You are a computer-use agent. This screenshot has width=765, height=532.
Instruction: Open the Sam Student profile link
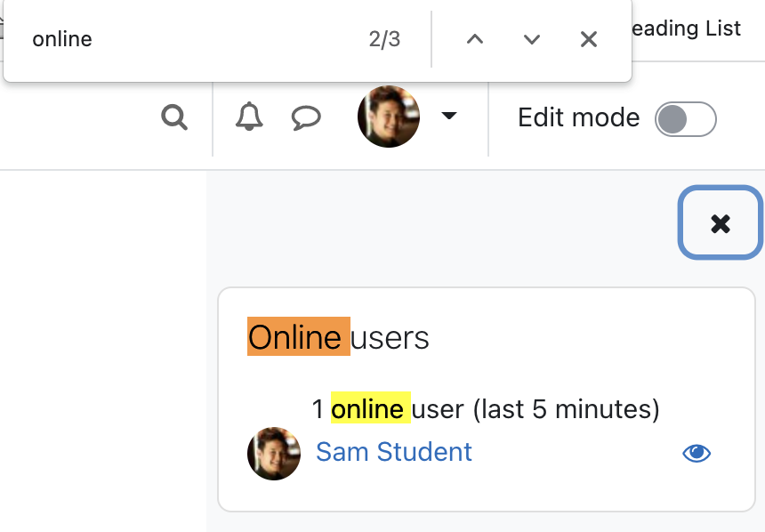[394, 452]
